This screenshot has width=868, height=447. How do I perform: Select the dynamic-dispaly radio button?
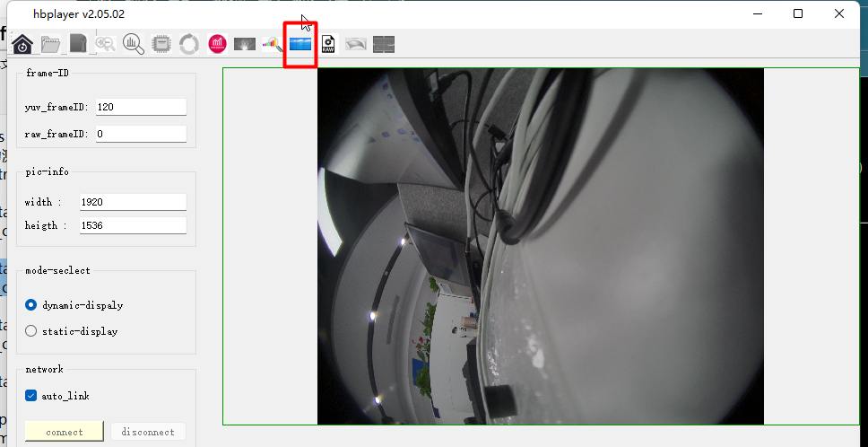[x=31, y=305]
